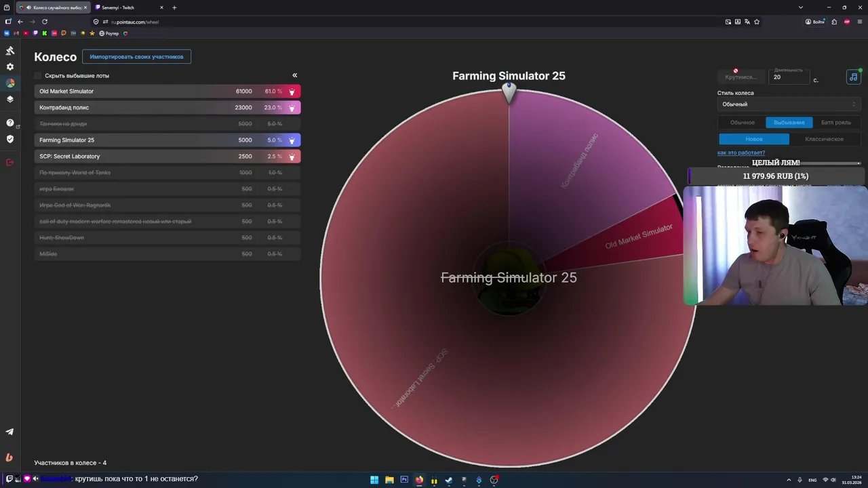Open File Explorer from the taskbar

389,480
